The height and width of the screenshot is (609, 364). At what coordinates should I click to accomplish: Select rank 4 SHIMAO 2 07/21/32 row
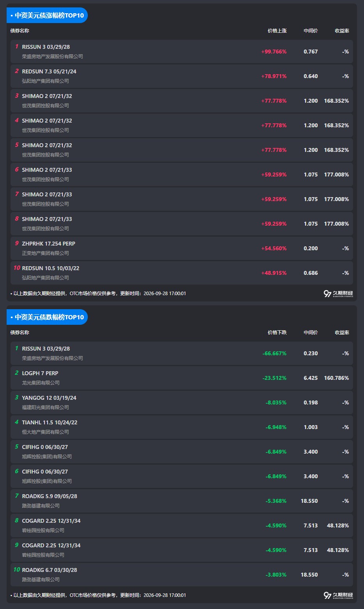[182, 125]
